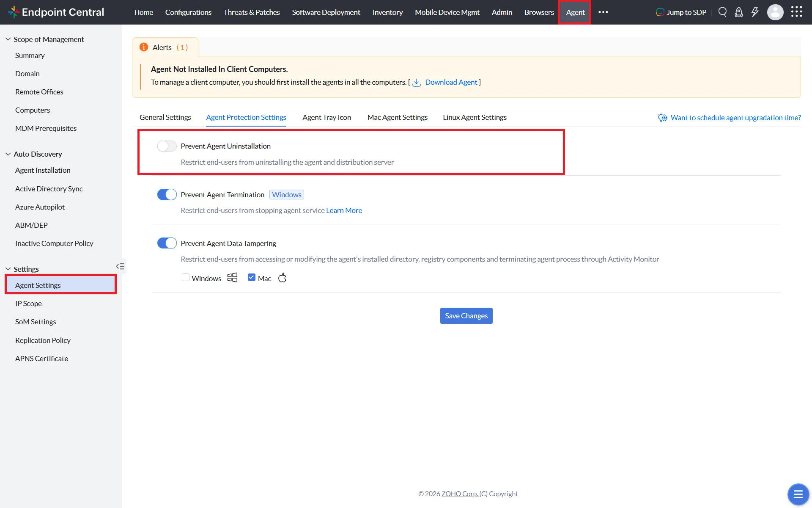
Task: Click the rocket quick-launch icon
Action: click(738, 12)
